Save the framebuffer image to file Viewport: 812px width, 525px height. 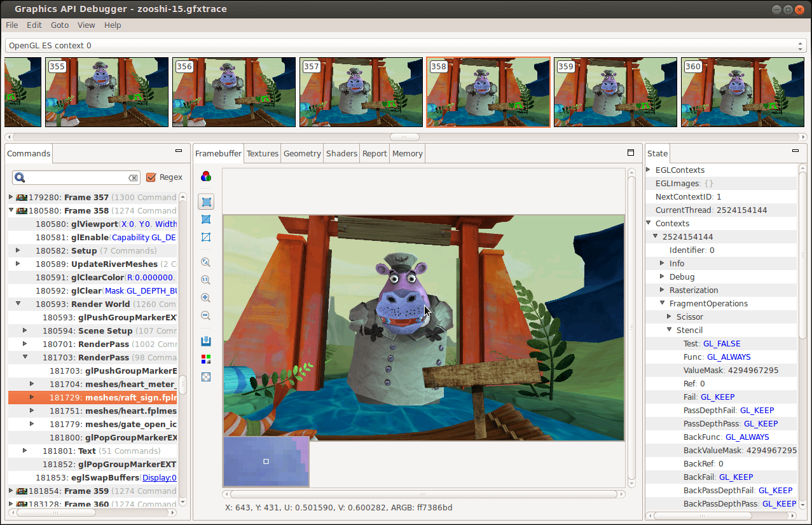coord(205,341)
